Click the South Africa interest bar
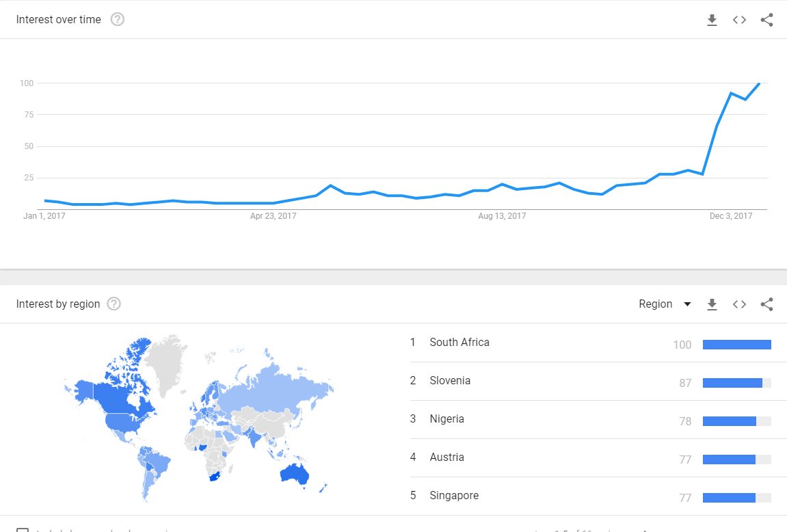The height and width of the screenshot is (532, 787). pos(736,345)
